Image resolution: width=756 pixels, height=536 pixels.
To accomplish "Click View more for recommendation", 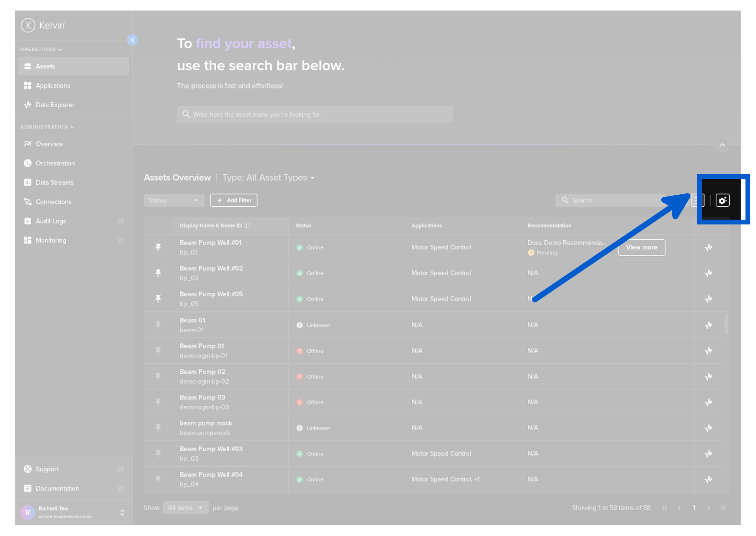I will [641, 247].
